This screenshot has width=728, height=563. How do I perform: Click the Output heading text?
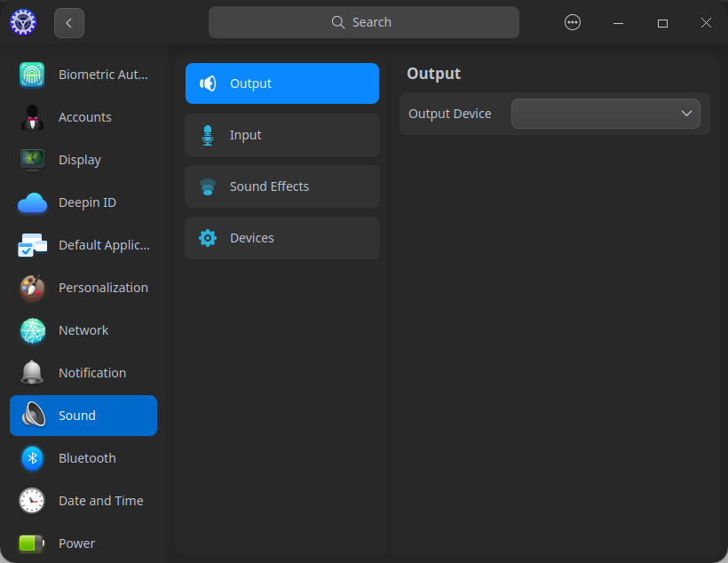click(433, 74)
